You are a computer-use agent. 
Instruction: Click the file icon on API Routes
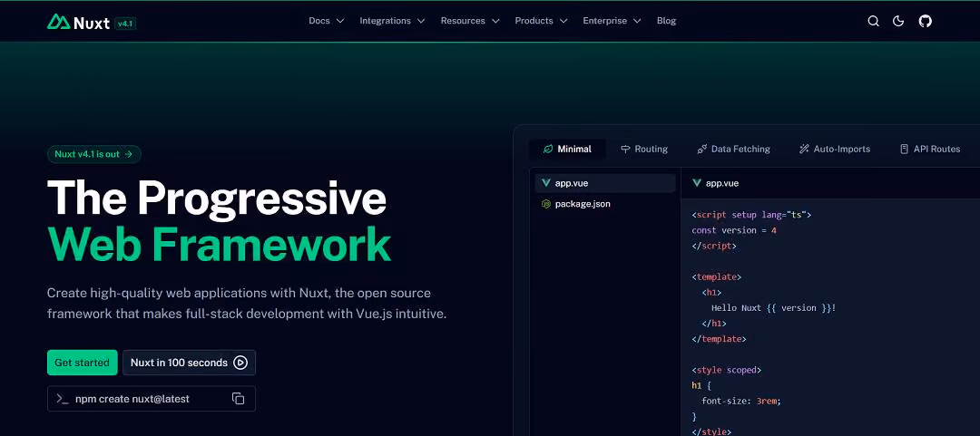pos(904,150)
